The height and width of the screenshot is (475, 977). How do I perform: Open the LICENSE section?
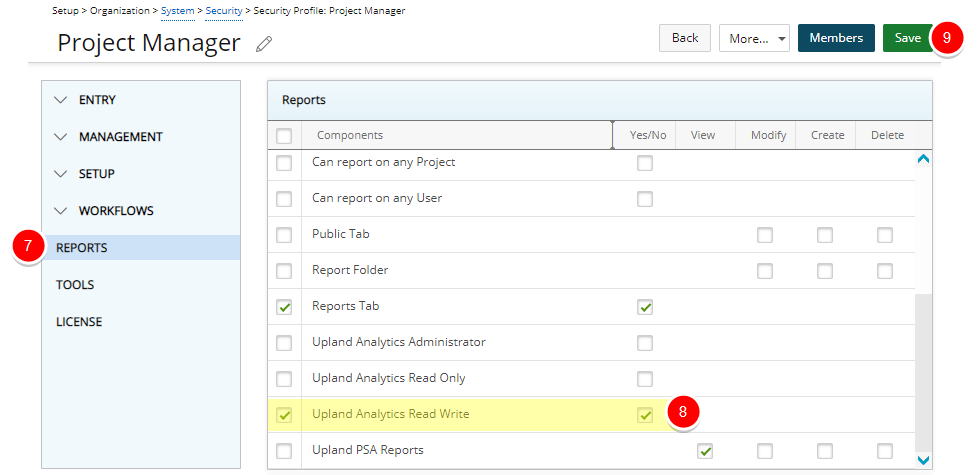click(79, 322)
